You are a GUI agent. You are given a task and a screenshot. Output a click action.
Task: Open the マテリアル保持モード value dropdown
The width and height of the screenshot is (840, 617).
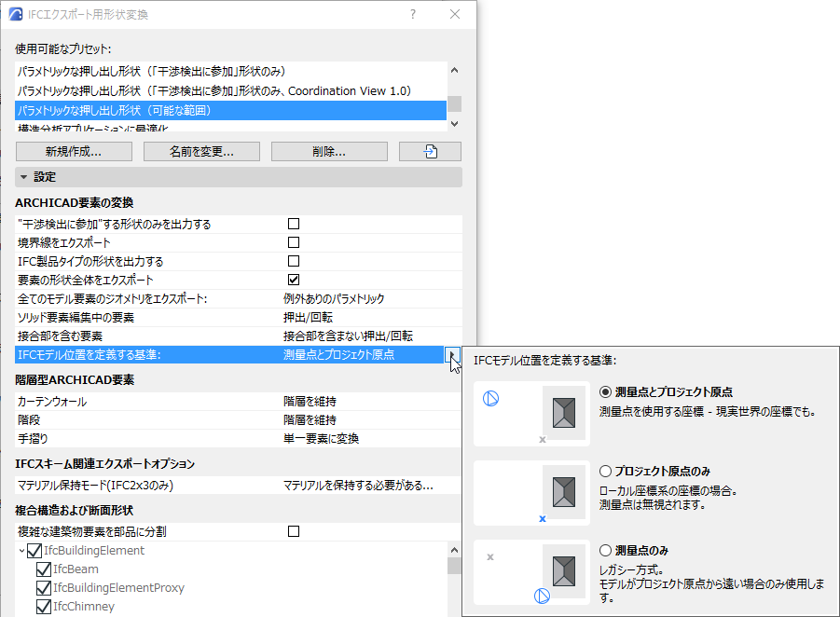coord(358,486)
